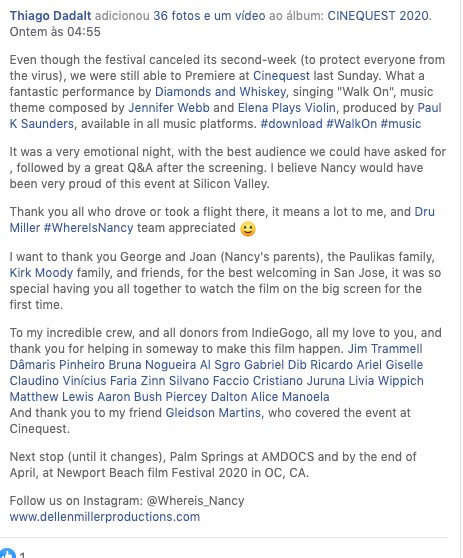Open Livia Wippich's profile
The height and width of the screenshot is (558, 463).
pyautogui.click(x=386, y=381)
